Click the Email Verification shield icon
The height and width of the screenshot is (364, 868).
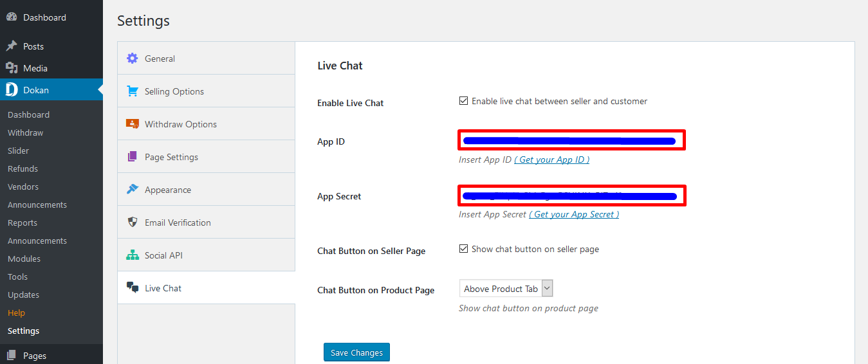click(x=132, y=223)
